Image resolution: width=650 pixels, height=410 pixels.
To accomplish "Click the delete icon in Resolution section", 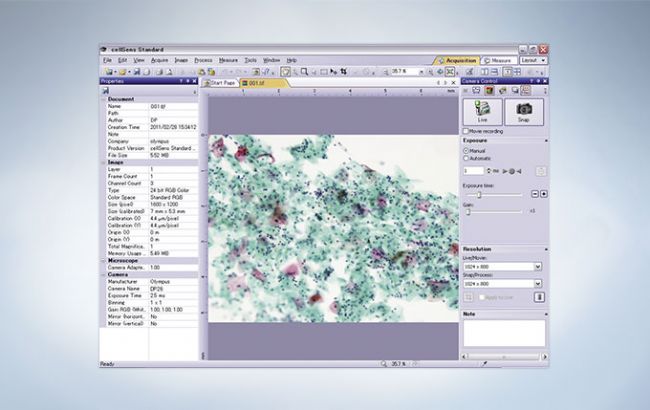I will point(540,296).
